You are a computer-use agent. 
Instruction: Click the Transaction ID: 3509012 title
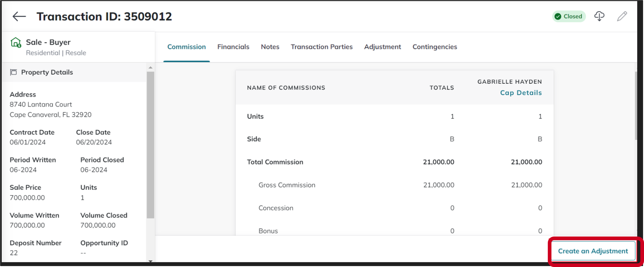point(104,16)
